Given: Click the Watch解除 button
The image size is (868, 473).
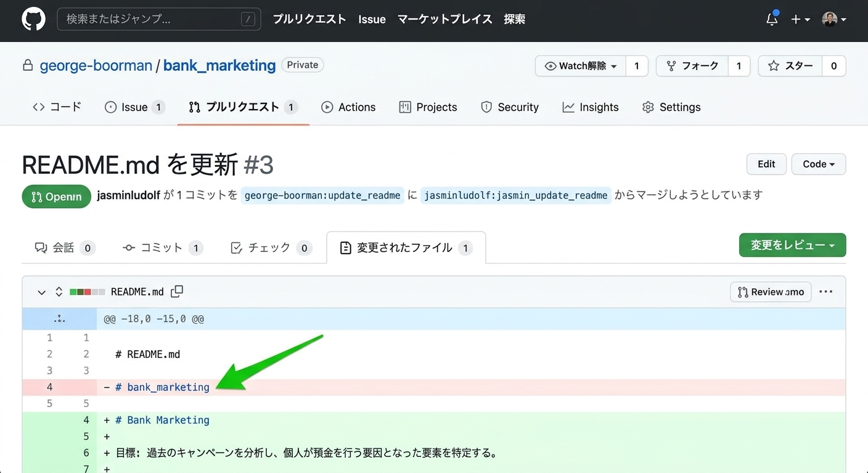Looking at the screenshot, I should click(x=581, y=66).
